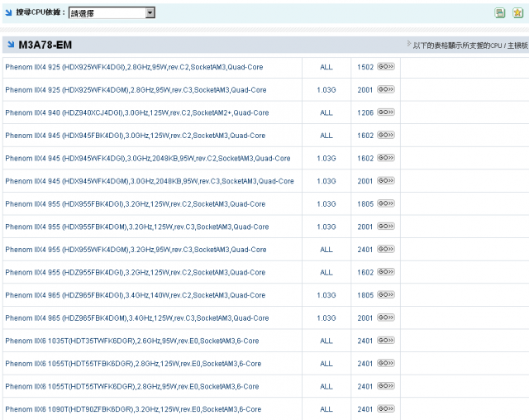Open Phenom IIX4 955 HDX955WFK4DGM 95W link

(136, 250)
